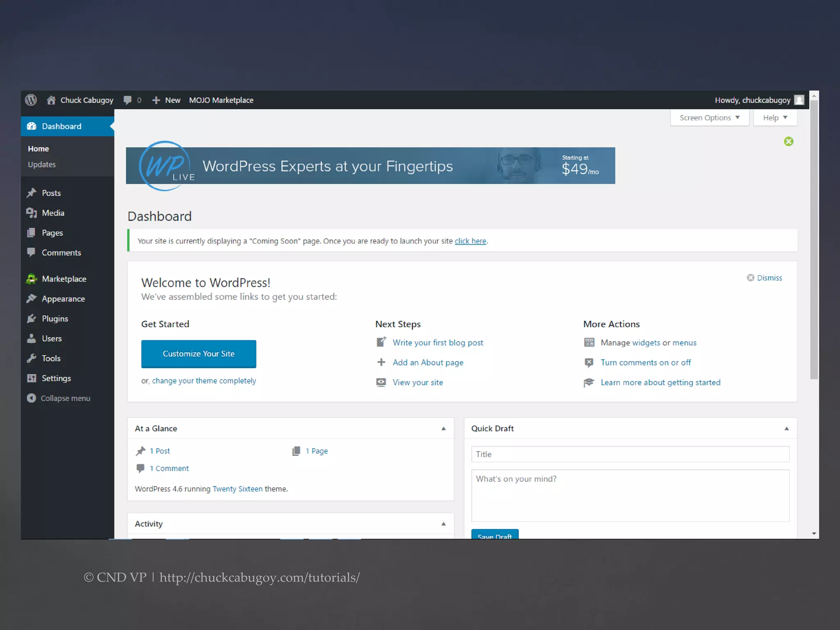The width and height of the screenshot is (840, 630).
Task: Close the WP Live banner with green X
Action: tap(788, 142)
